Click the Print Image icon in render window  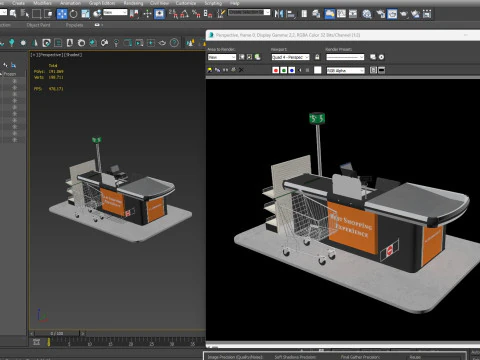pyautogui.click(x=233, y=70)
